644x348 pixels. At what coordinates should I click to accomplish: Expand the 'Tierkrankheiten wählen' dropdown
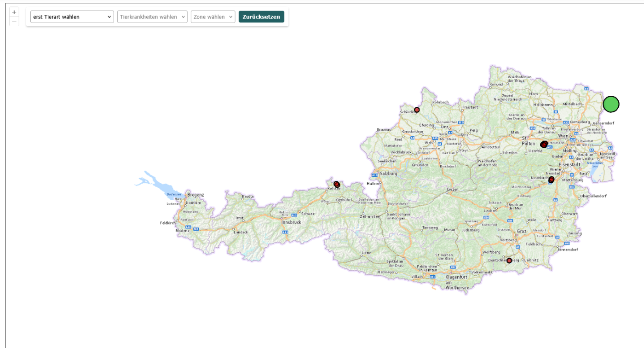tap(152, 17)
